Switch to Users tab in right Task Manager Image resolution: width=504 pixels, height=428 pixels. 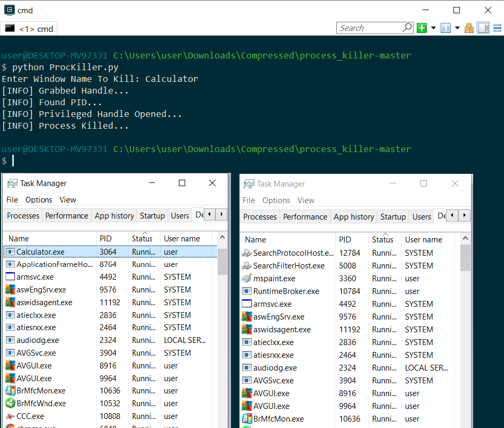(422, 217)
